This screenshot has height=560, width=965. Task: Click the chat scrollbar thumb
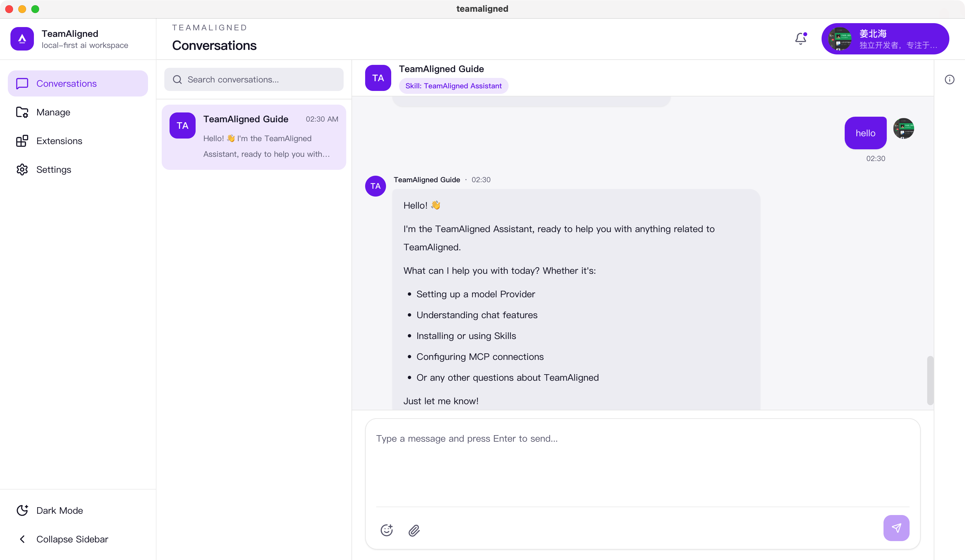click(x=930, y=380)
